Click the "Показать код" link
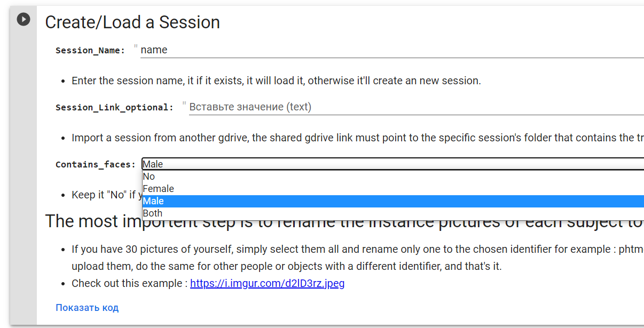Viewport: 644px width, 328px height. (x=87, y=308)
